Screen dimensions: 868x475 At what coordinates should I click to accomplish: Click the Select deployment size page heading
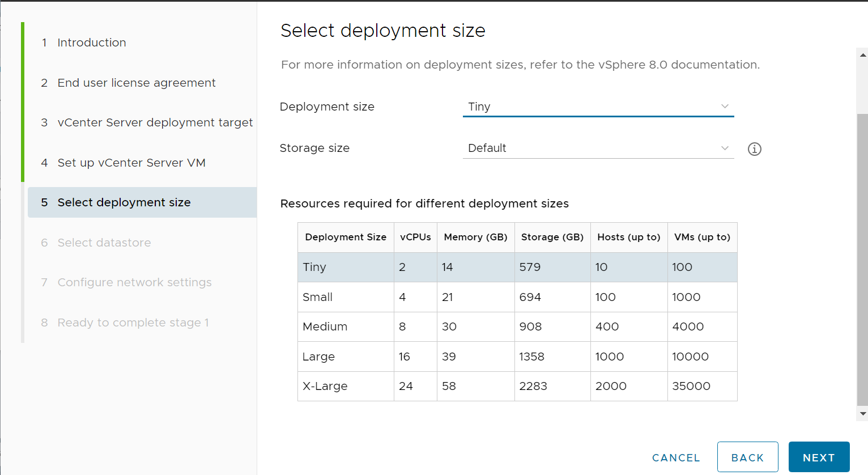click(x=383, y=31)
